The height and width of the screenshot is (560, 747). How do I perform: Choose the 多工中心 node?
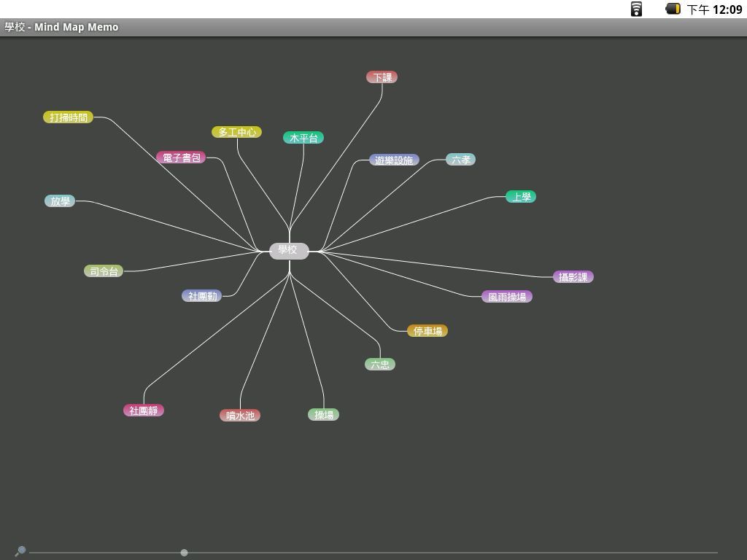[x=236, y=132]
